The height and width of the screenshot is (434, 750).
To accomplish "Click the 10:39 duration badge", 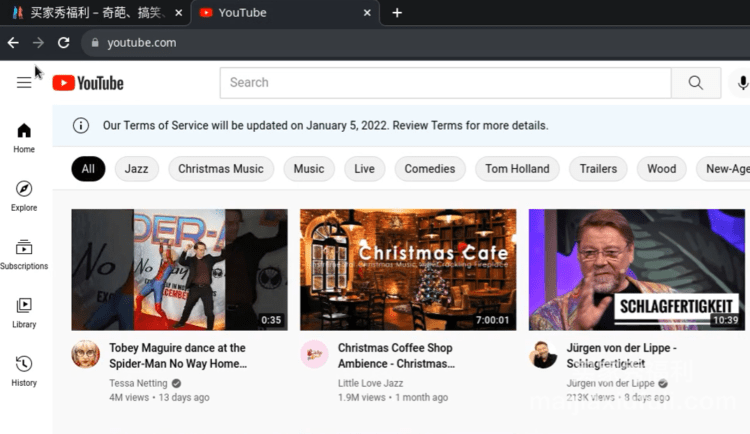I will coord(726,320).
